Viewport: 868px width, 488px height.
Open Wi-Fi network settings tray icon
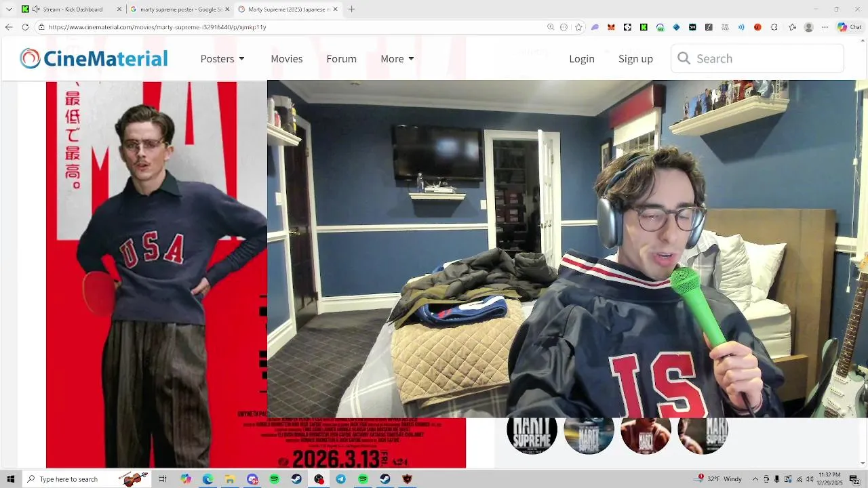[x=799, y=479]
